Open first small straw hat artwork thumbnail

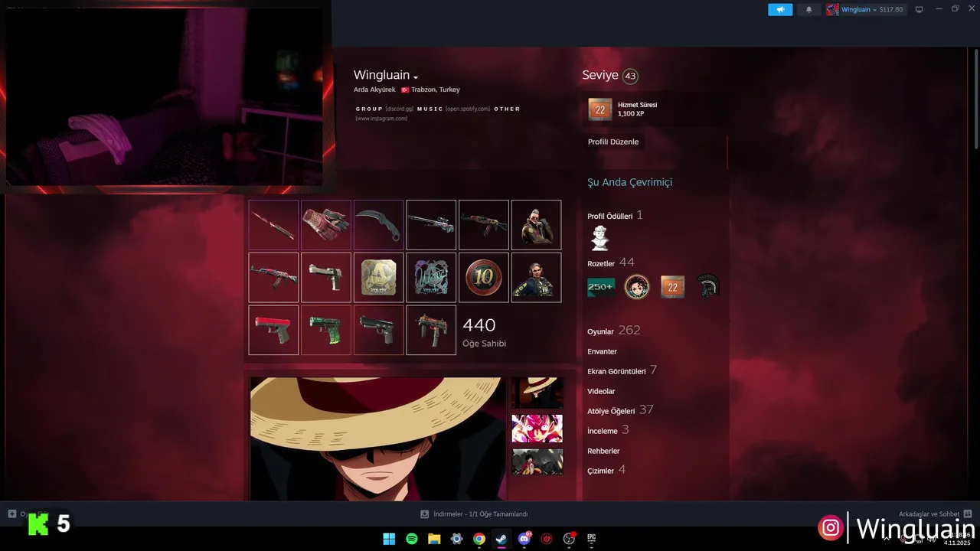[537, 393]
